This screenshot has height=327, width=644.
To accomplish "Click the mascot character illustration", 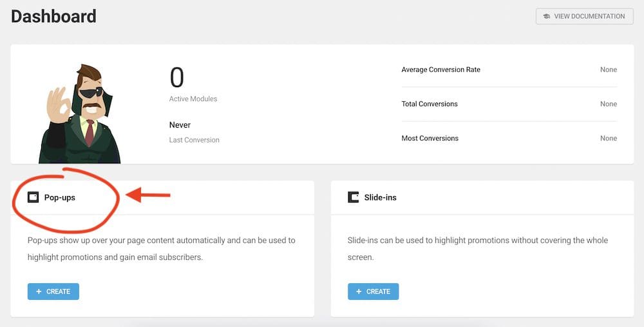I will 79,115.
